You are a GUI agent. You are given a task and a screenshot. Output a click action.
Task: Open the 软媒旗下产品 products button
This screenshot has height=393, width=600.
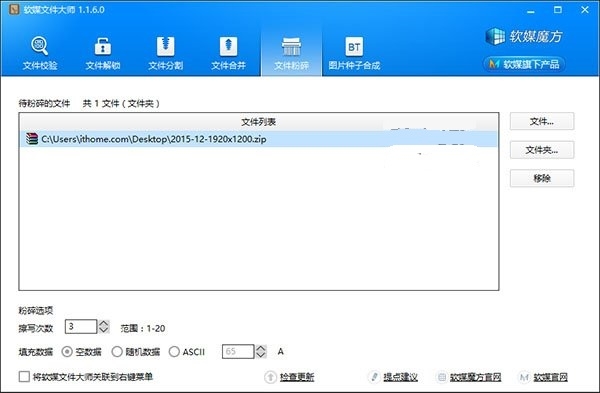[x=524, y=64]
